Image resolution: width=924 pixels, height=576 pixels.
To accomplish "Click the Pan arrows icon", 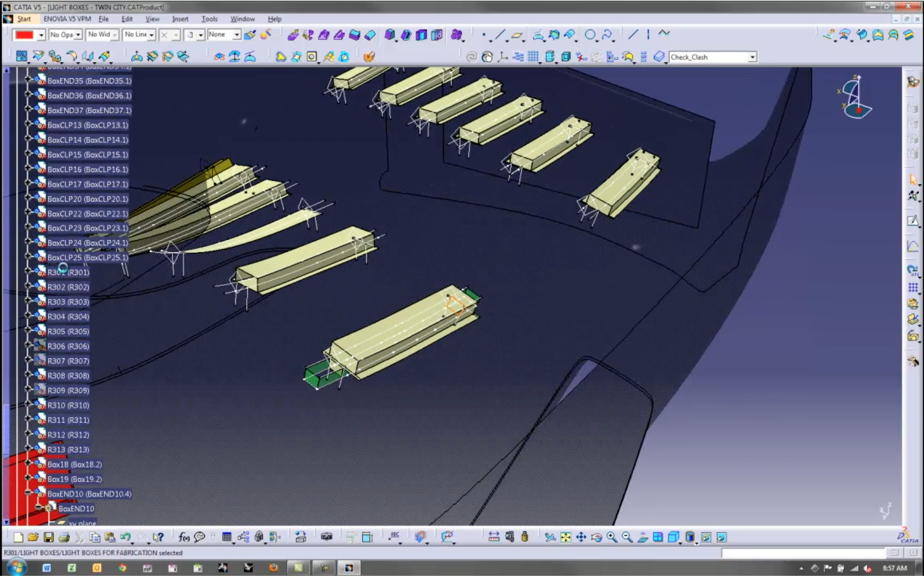I will (x=581, y=537).
